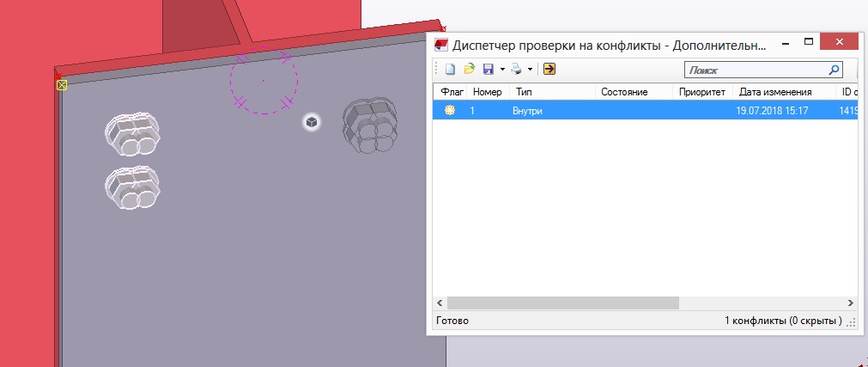Viewport: 868px width, 367px height.
Task: Click the date cell 19.07.2018 15:17
Action: (772, 111)
